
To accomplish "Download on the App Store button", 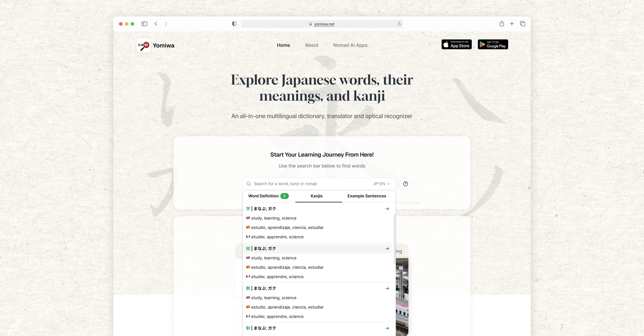I will pyautogui.click(x=456, y=44).
